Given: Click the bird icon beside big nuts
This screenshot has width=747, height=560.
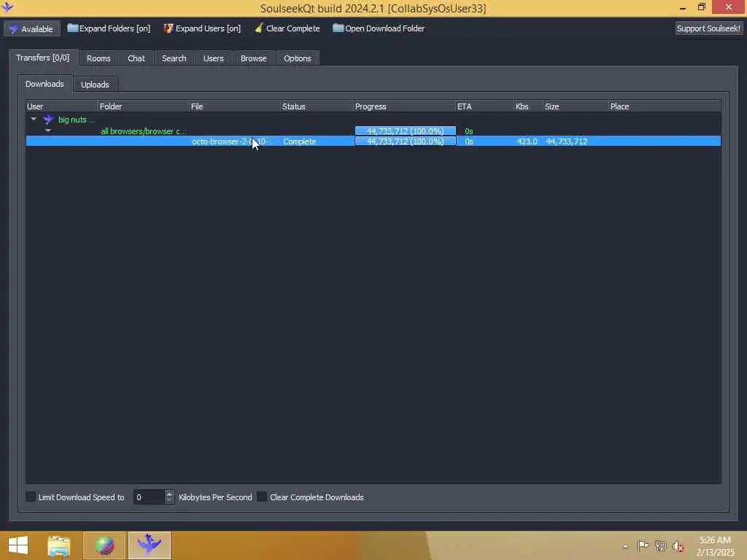Looking at the screenshot, I should [48, 120].
